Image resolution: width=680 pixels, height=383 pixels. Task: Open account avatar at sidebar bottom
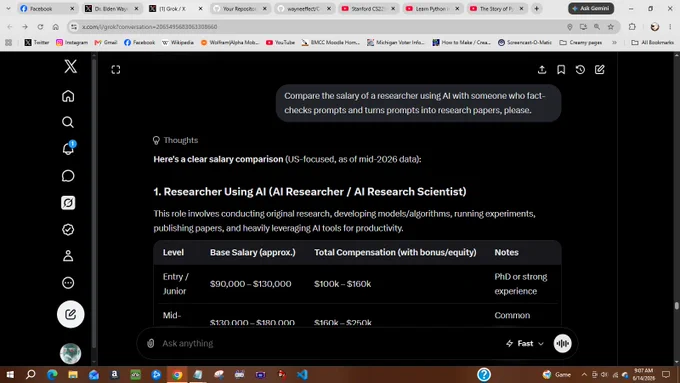coord(70,354)
